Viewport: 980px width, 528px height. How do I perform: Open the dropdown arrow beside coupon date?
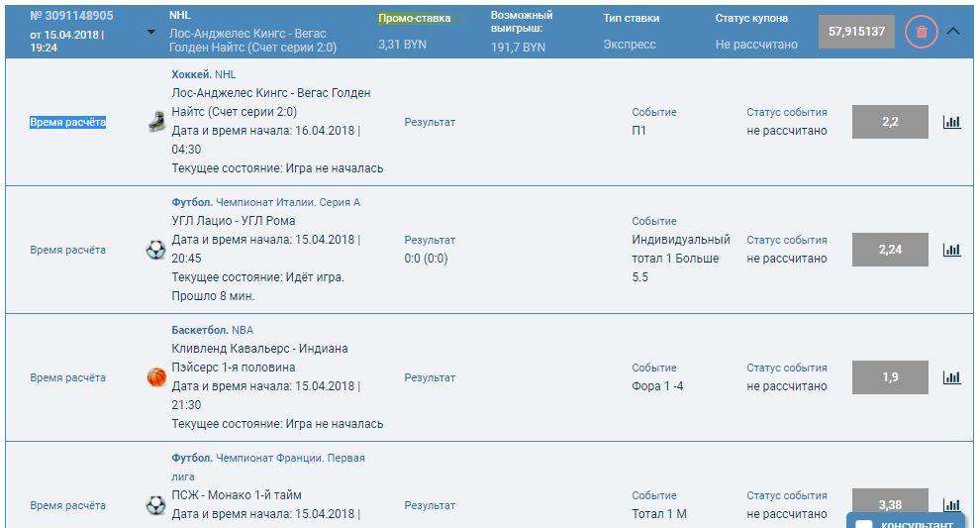[150, 32]
